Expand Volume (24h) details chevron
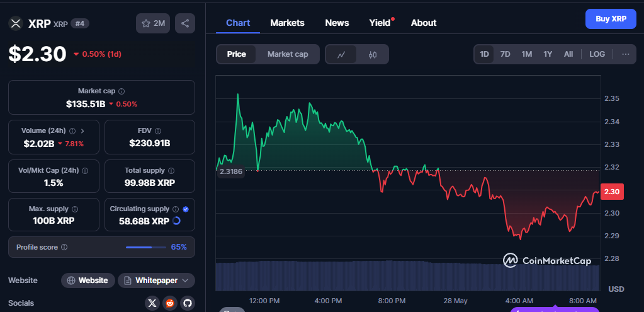 [x=82, y=130]
